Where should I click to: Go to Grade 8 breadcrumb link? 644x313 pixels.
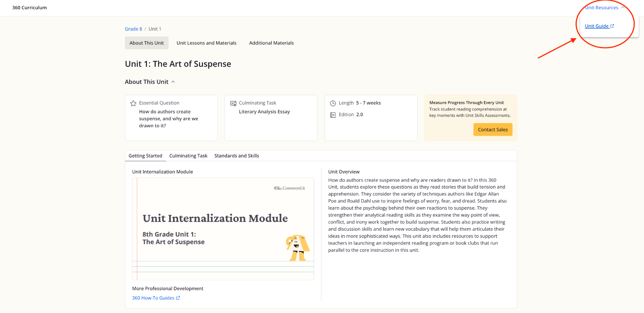133,29
